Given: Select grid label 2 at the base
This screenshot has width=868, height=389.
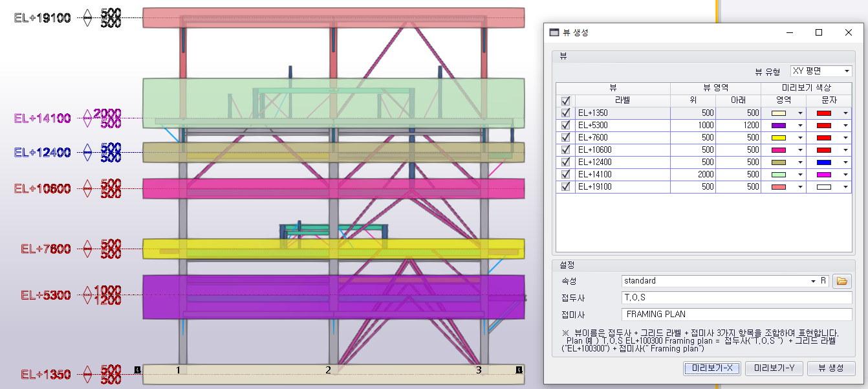Looking at the screenshot, I should coord(329,370).
